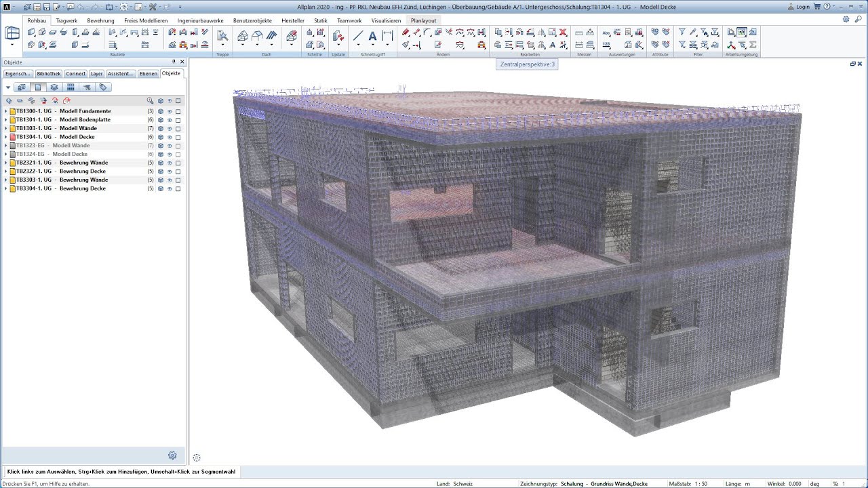Expand the TB1300 Modell Fundamente tree row
The image size is (868, 488).
point(5,111)
